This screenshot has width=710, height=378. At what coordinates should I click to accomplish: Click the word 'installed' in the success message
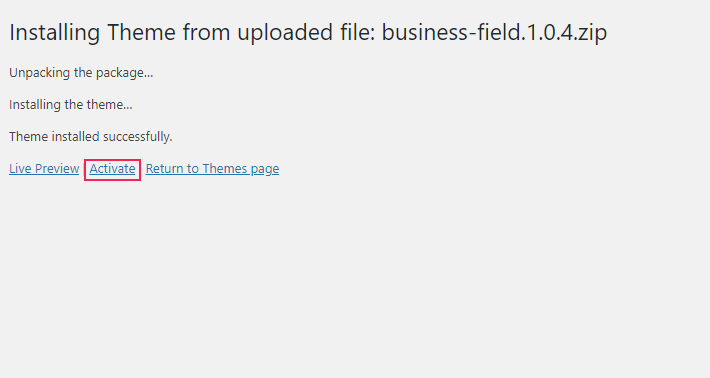tap(76, 137)
